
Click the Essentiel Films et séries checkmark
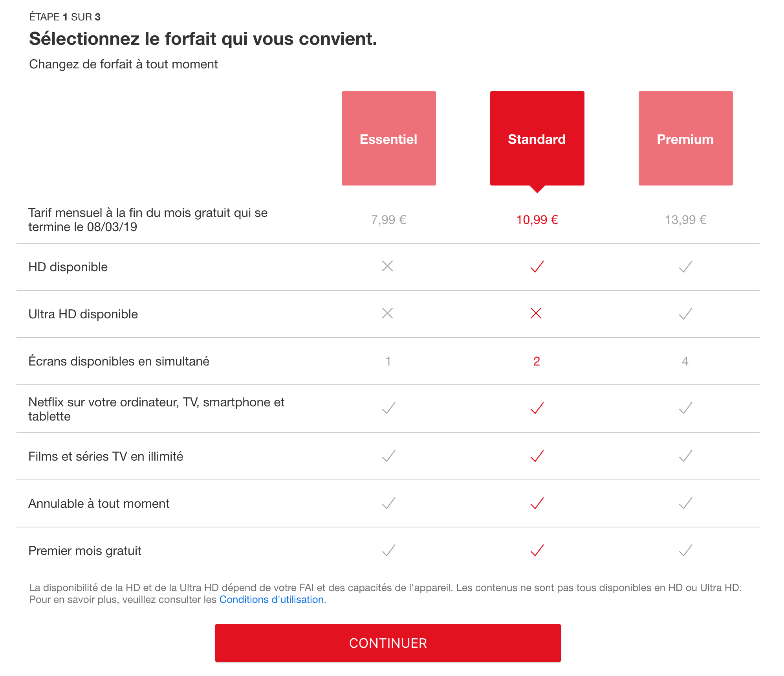point(388,456)
